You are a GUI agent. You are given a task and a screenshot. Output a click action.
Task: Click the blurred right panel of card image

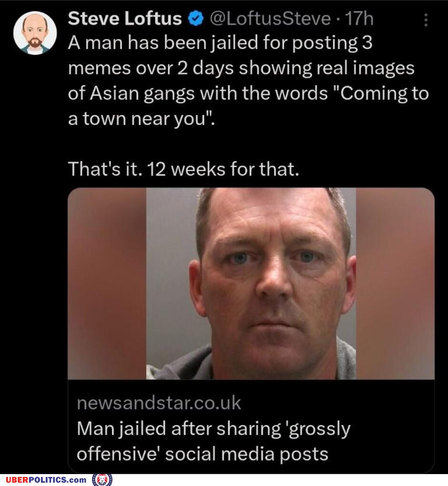point(395,283)
